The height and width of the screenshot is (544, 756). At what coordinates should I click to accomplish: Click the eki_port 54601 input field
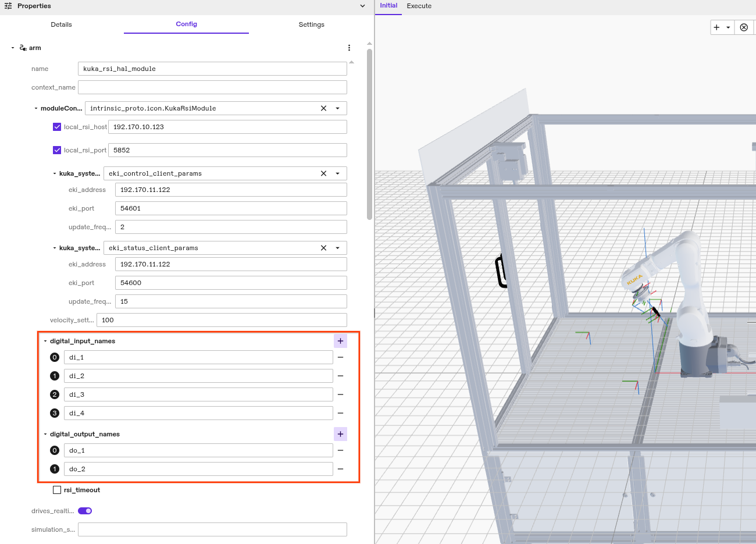pos(230,208)
